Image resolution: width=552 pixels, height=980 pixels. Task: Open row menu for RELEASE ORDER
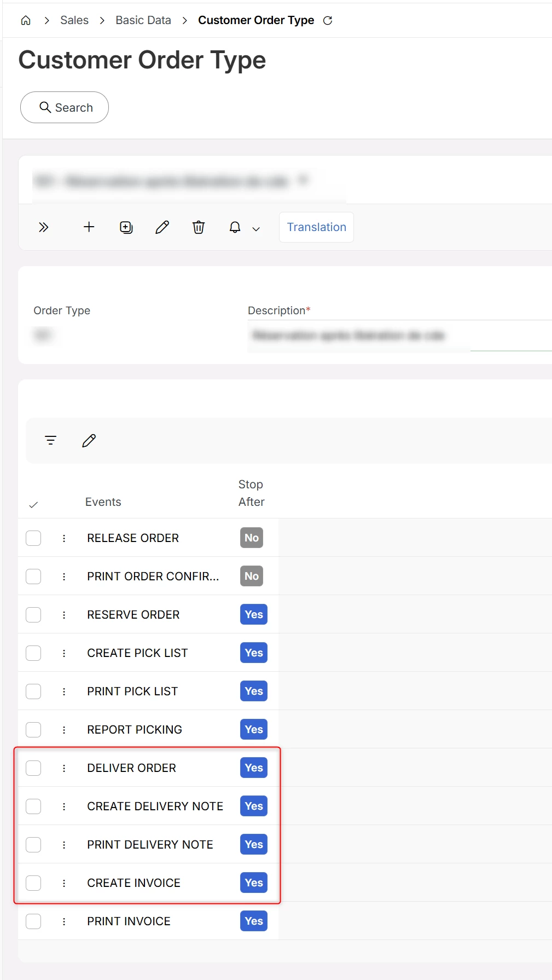[x=64, y=538]
